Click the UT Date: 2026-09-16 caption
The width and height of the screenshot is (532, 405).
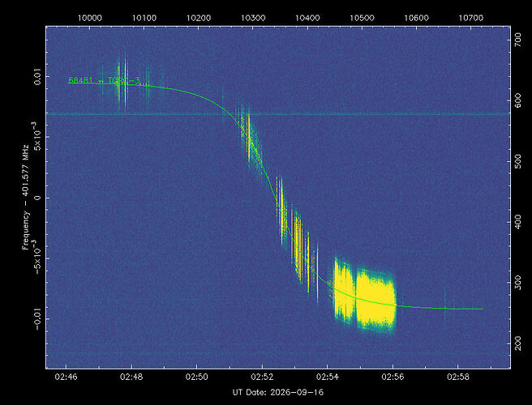[x=278, y=393]
